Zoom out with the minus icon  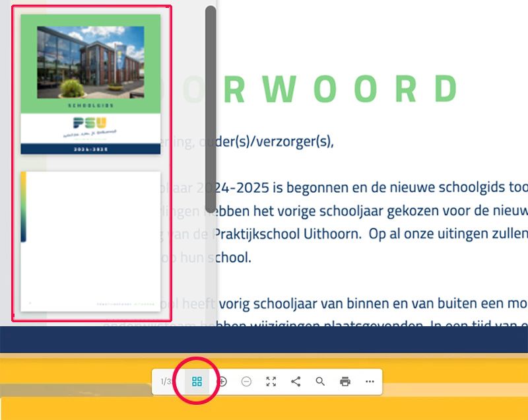click(x=246, y=382)
